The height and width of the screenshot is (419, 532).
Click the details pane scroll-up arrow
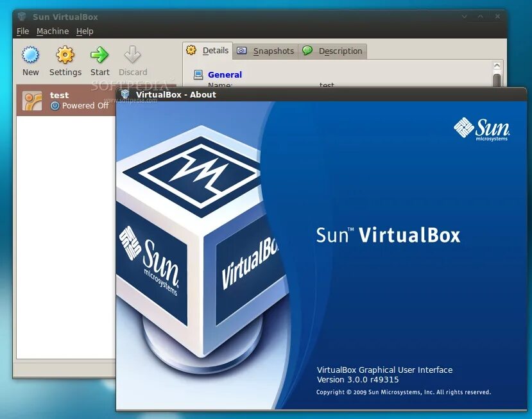[x=497, y=66]
